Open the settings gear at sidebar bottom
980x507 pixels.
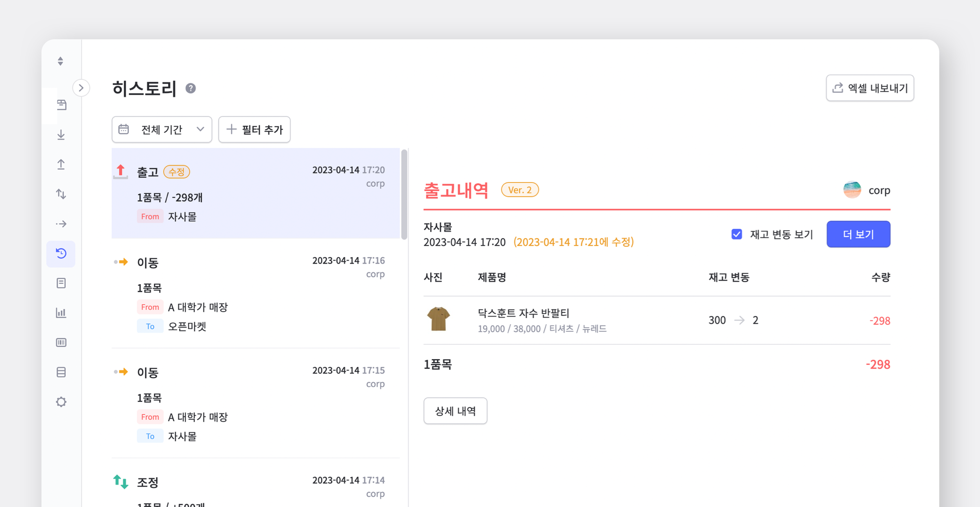coord(61,402)
